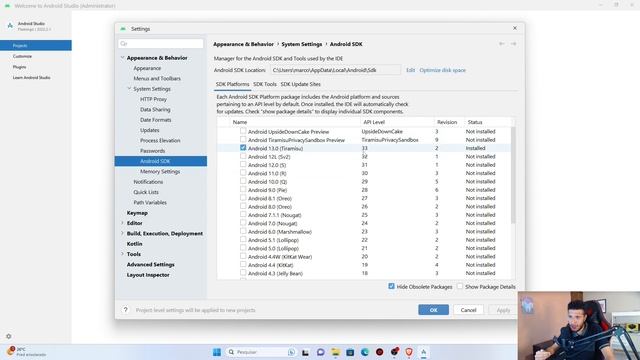Click the Android SDK Location field
This screenshot has height=360, width=640.
click(x=336, y=70)
